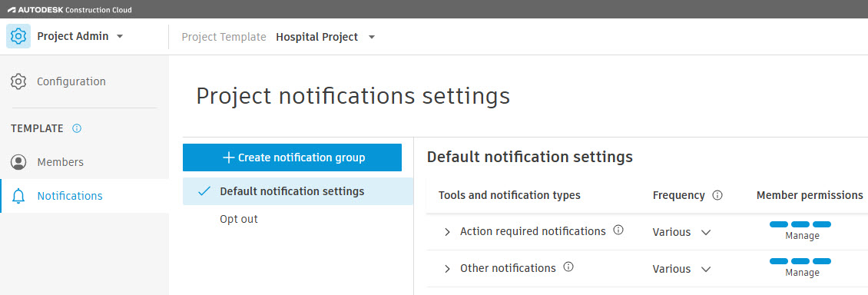Click the Project Admin label
The image size is (868, 295).
tap(72, 37)
